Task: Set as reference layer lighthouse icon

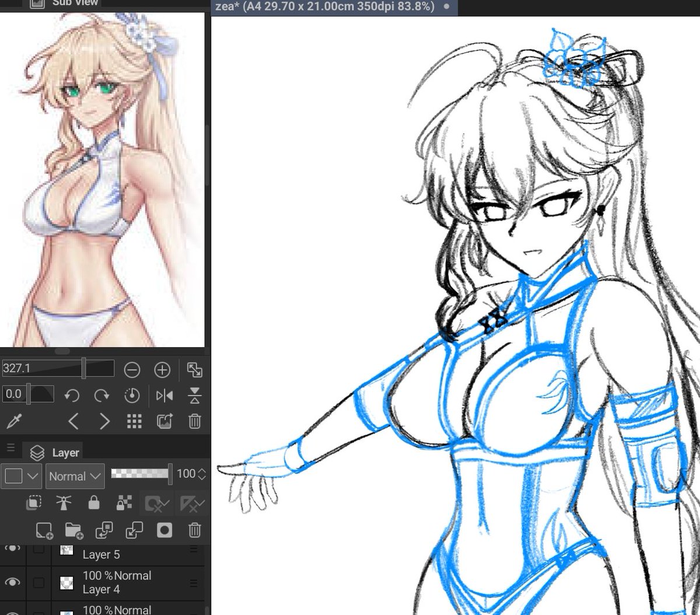Action: 64,502
